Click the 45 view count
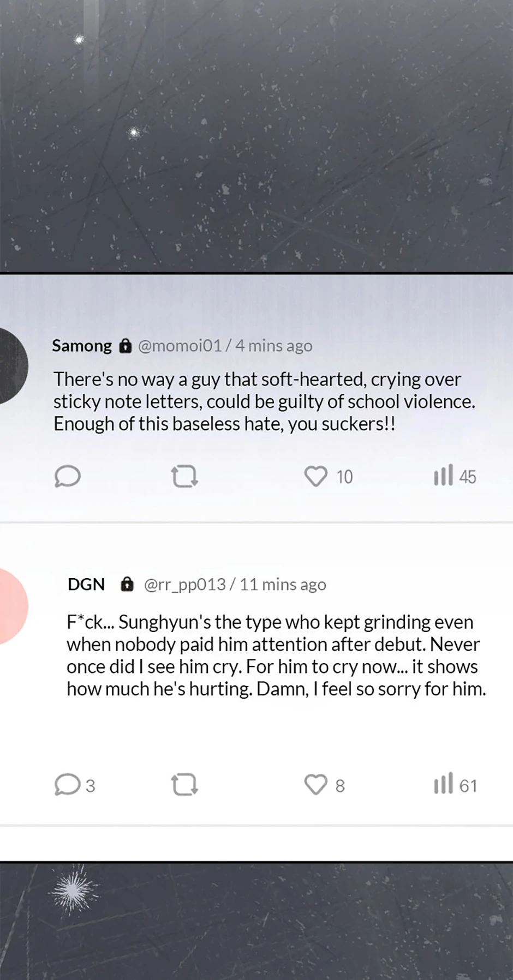Screen dimensions: 513x980 pyautogui.click(x=468, y=477)
